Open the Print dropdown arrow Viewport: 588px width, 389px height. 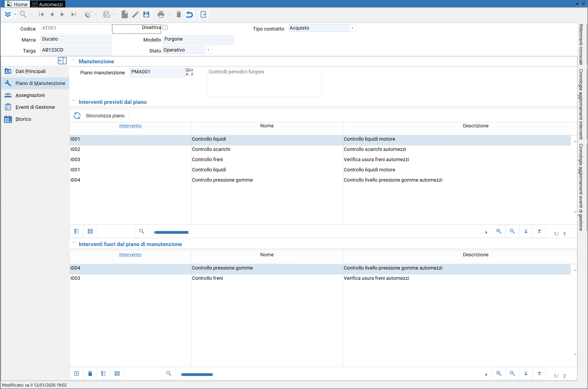[x=168, y=14]
